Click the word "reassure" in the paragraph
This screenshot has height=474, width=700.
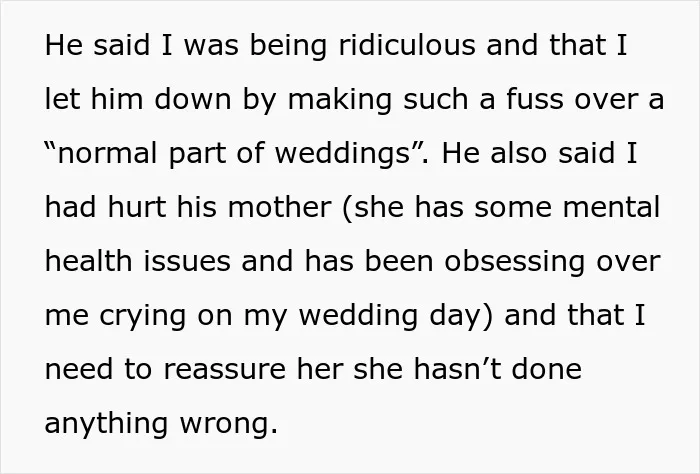pyautogui.click(x=225, y=370)
